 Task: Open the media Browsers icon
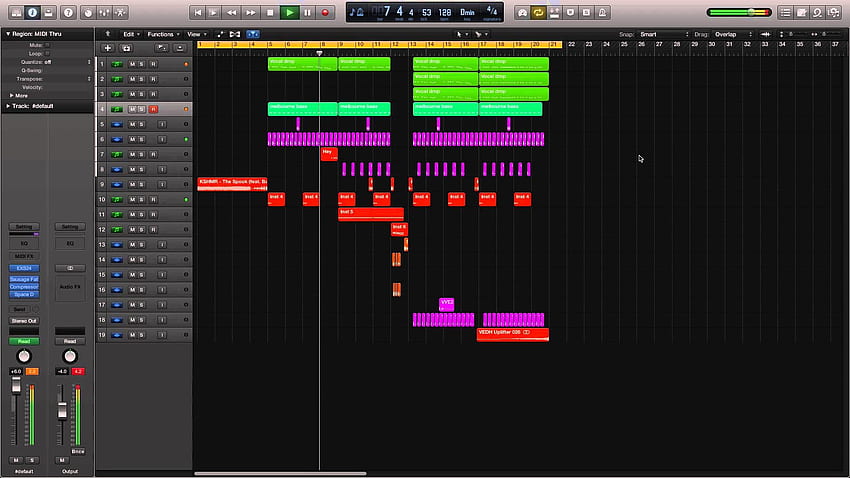(834, 12)
